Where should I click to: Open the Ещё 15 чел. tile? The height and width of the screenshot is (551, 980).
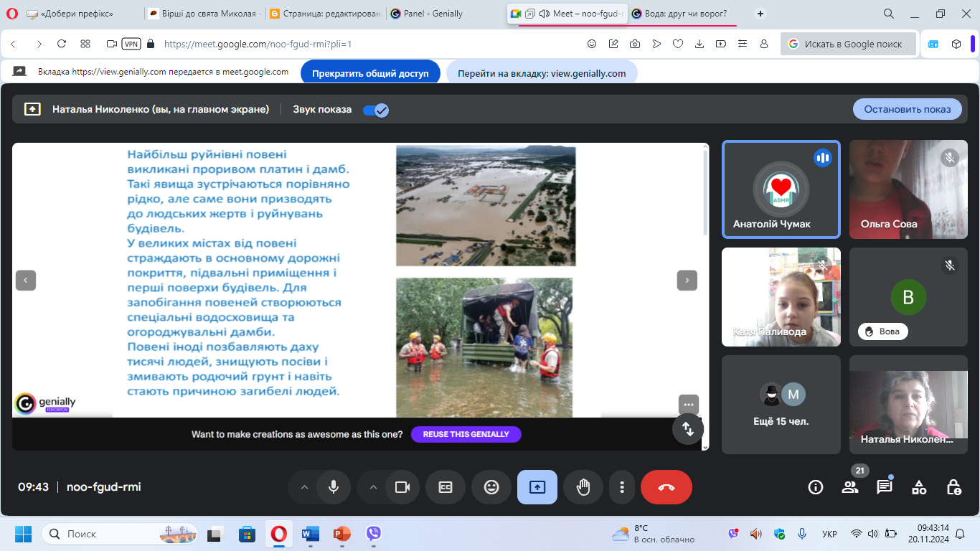pyautogui.click(x=781, y=405)
